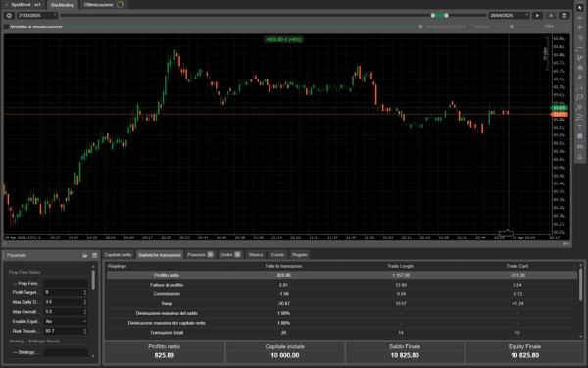Click the load parameters icon in Parametri header
The image size is (588, 368).
pyautogui.click(x=84, y=255)
